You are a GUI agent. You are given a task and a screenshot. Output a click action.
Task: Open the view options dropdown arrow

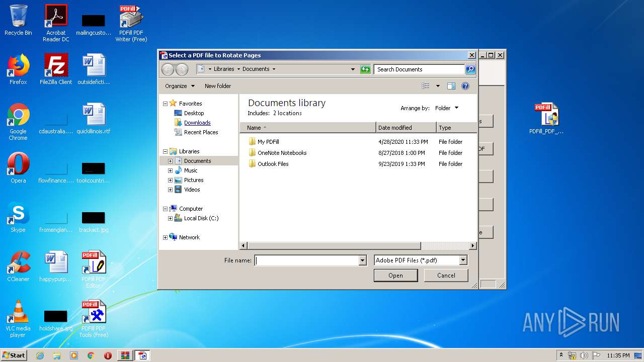(x=438, y=86)
